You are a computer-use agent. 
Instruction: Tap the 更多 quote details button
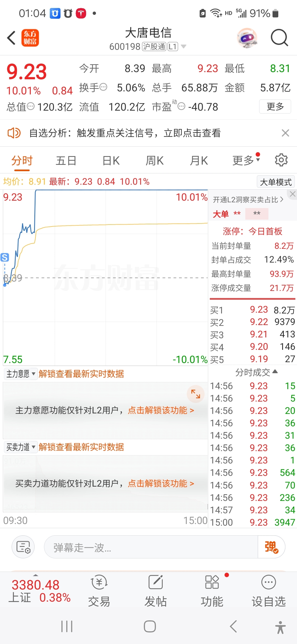tap(275, 107)
